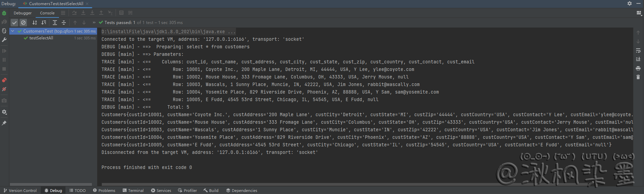Click Expand All tests icon

tap(55, 23)
